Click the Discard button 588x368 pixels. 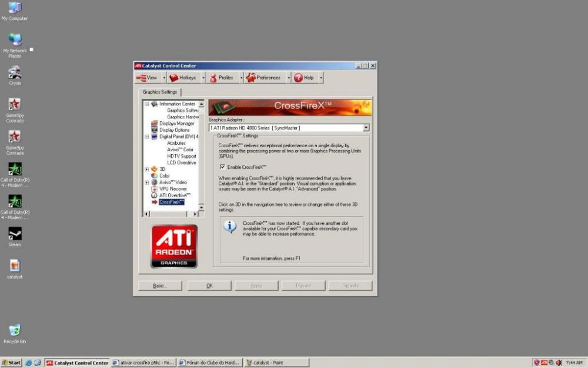(x=303, y=286)
